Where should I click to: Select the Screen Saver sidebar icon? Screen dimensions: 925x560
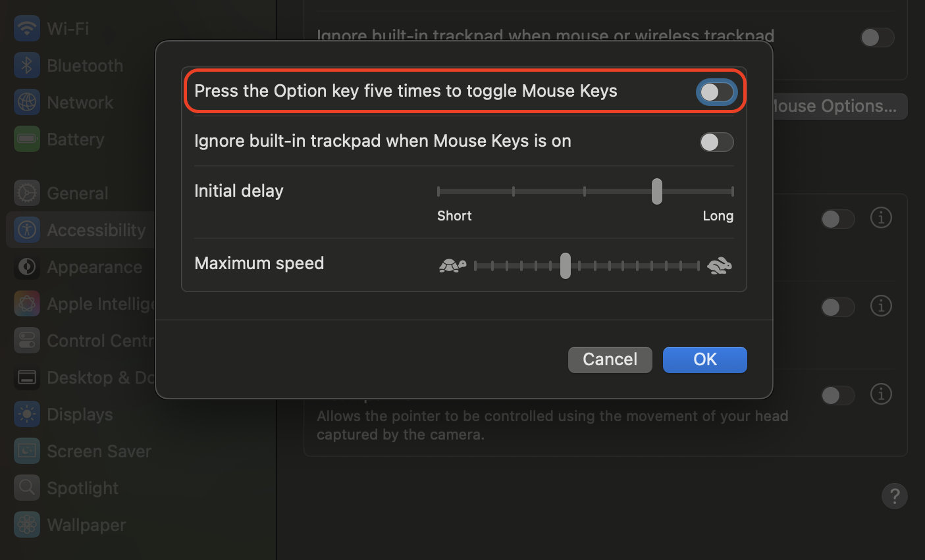(x=26, y=451)
